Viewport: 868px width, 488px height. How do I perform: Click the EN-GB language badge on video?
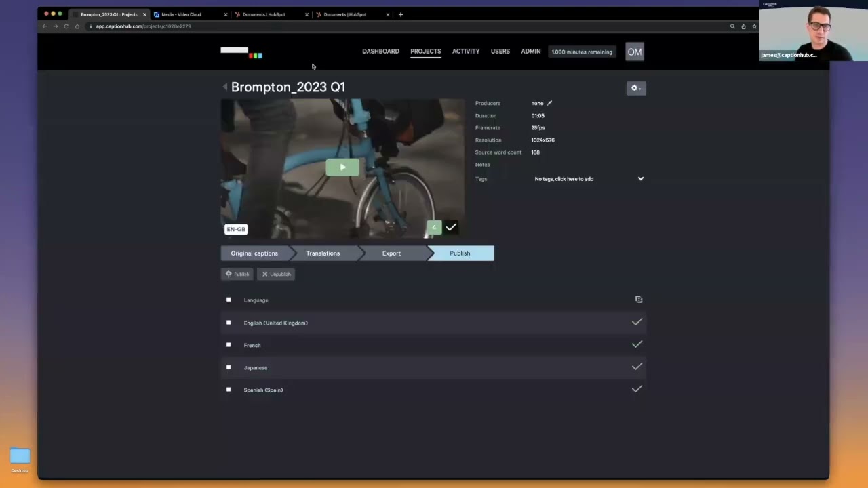(236, 229)
